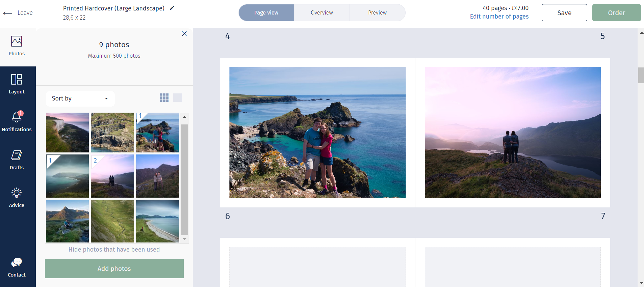Viewport: 644px width, 287px height.
Task: Click the main page scrollbar down arrow
Action: pos(641,283)
